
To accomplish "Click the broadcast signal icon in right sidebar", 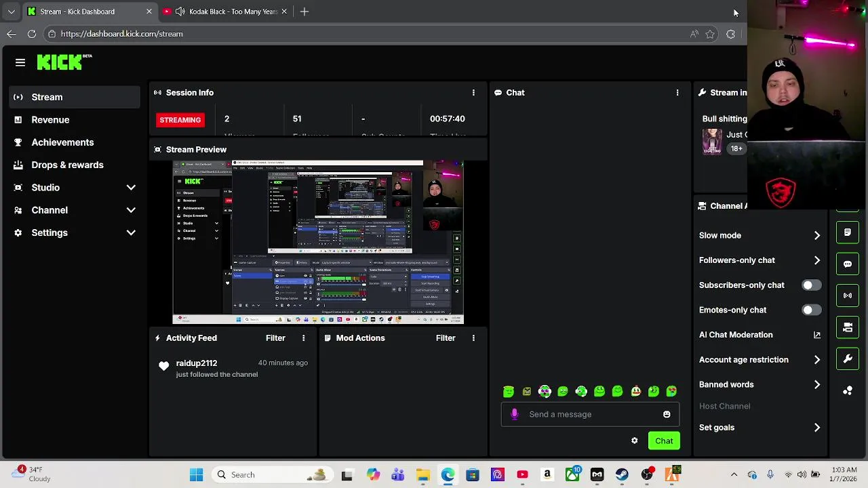I will (x=848, y=296).
